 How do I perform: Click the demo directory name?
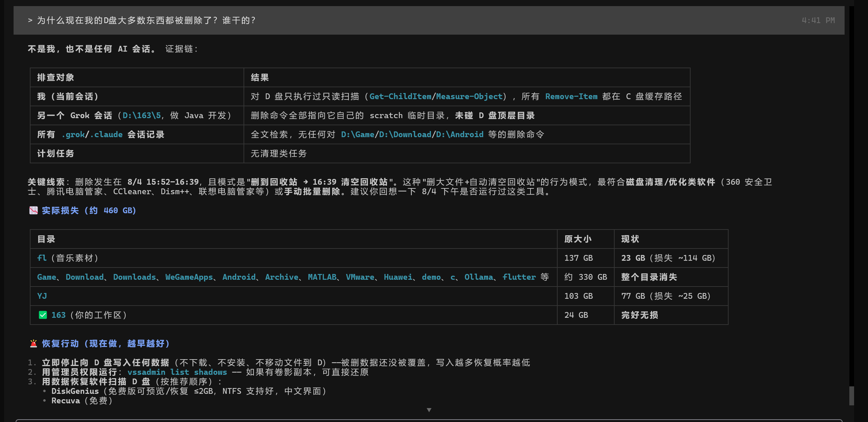431,277
